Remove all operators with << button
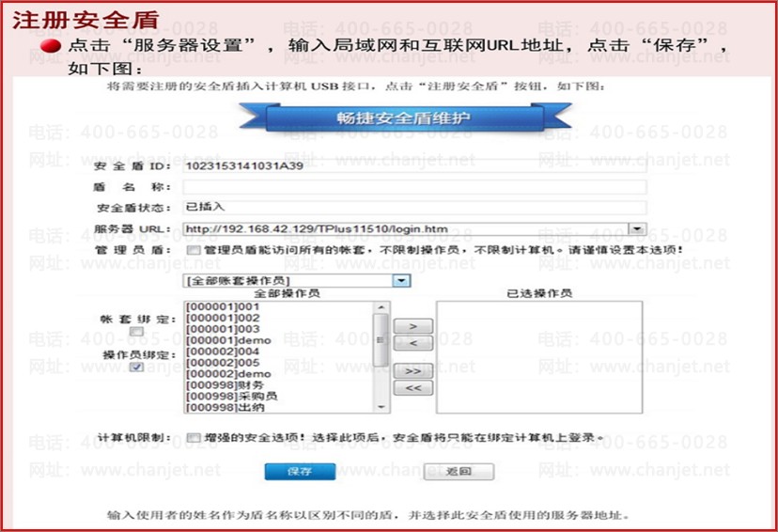 [412, 388]
